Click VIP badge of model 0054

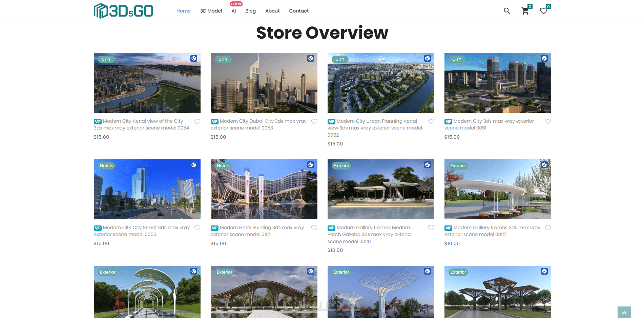pos(98,122)
